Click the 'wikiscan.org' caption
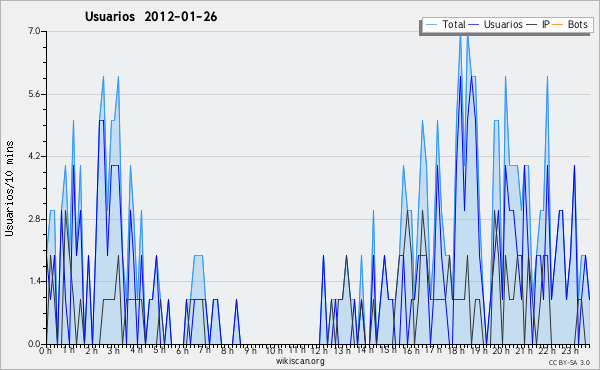This screenshot has height=370, width=600. coord(300,361)
